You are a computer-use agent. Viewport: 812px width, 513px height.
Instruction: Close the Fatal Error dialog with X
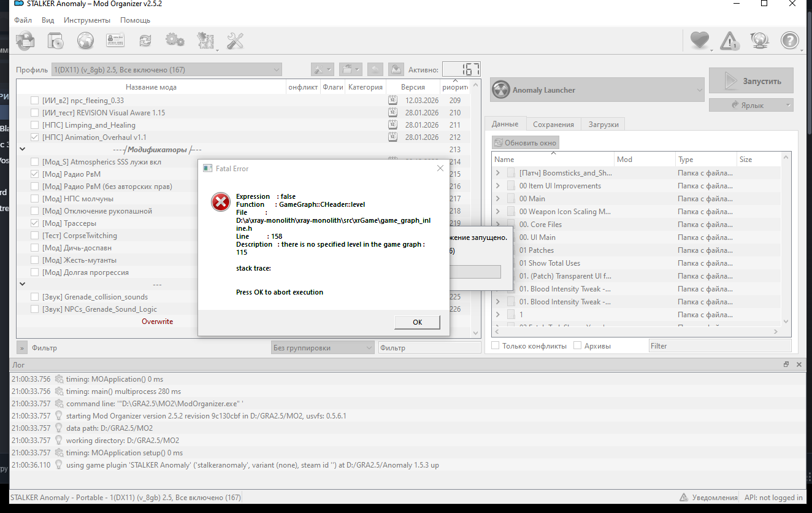point(440,168)
